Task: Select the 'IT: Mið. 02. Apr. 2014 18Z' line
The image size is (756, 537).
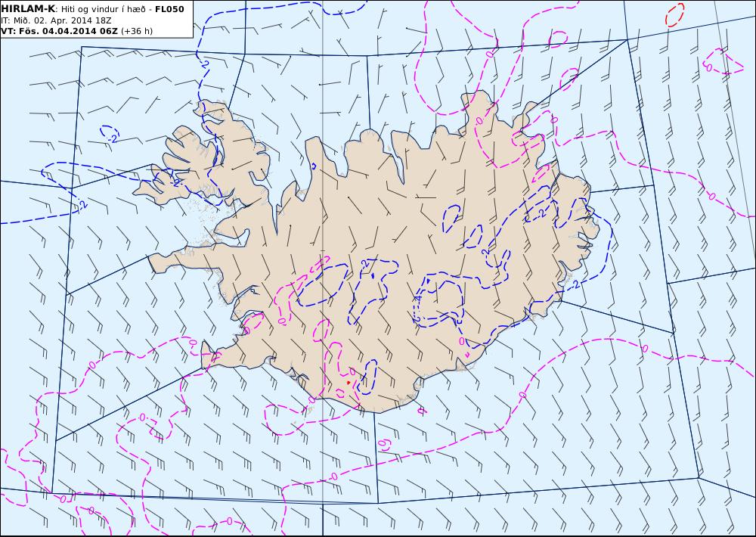Action: 57,20
